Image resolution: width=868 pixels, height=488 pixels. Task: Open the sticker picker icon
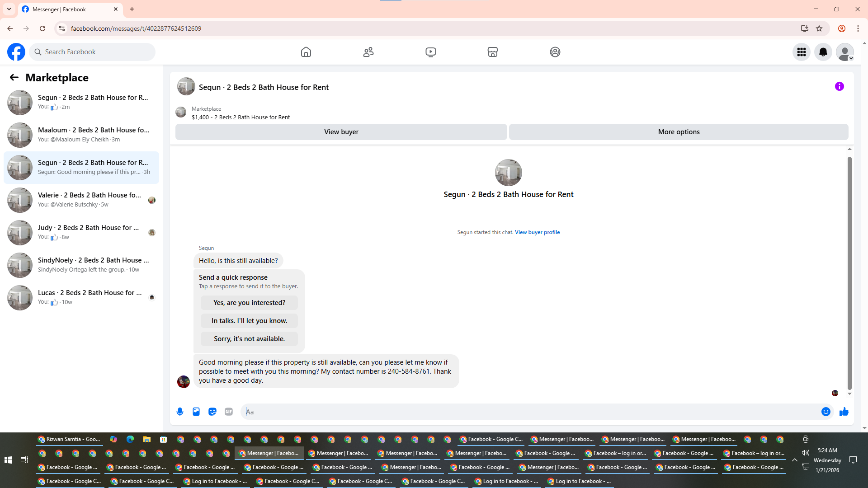[212, 412]
